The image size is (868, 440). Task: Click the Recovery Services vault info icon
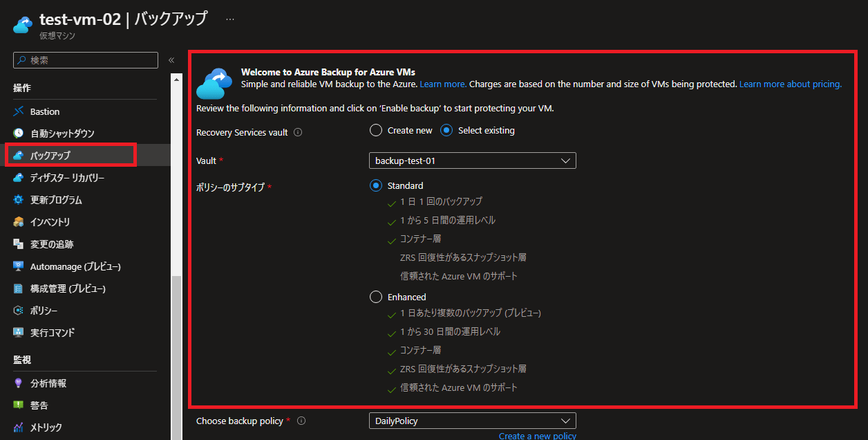point(299,132)
